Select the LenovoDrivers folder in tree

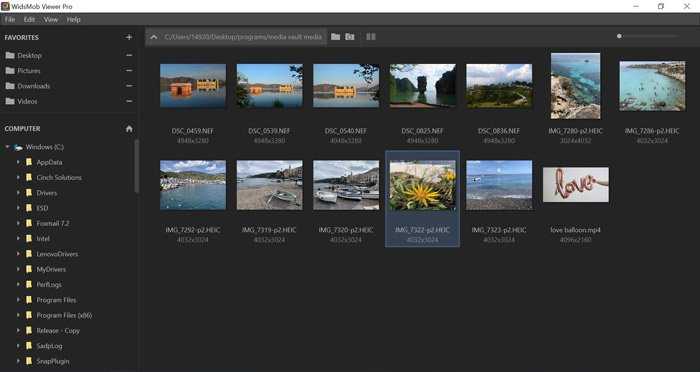(x=57, y=254)
